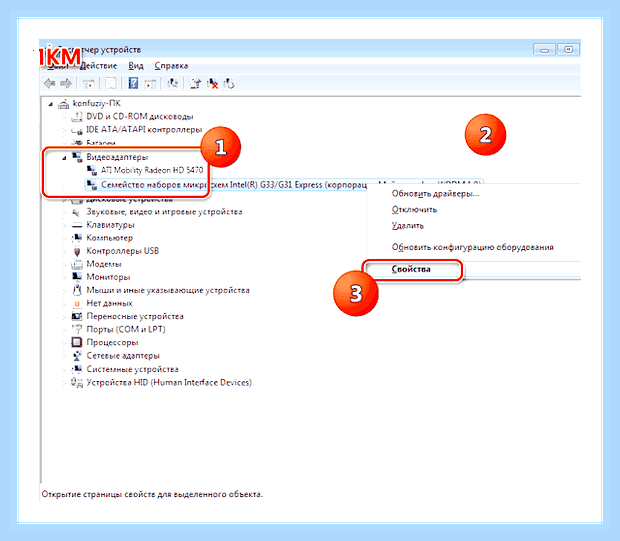Screen dimensions: 620x541
Task: Click the Uninstall icon with red X
Action: coord(213,83)
